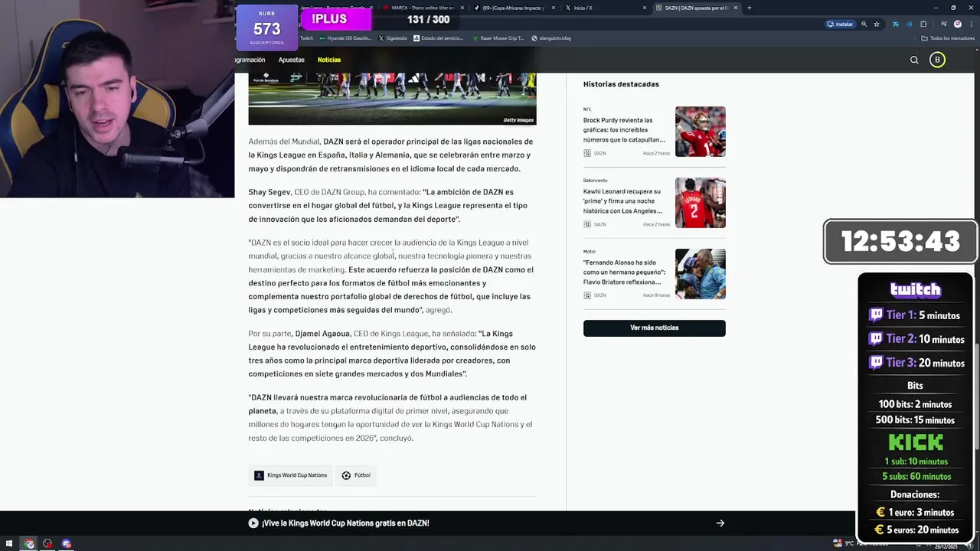
Task: Click the soccer ball icon in Fútbol tag
Action: click(346, 475)
